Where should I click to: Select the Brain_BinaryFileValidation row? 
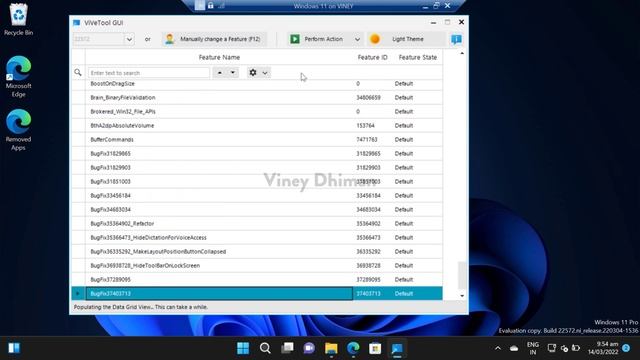(257, 98)
